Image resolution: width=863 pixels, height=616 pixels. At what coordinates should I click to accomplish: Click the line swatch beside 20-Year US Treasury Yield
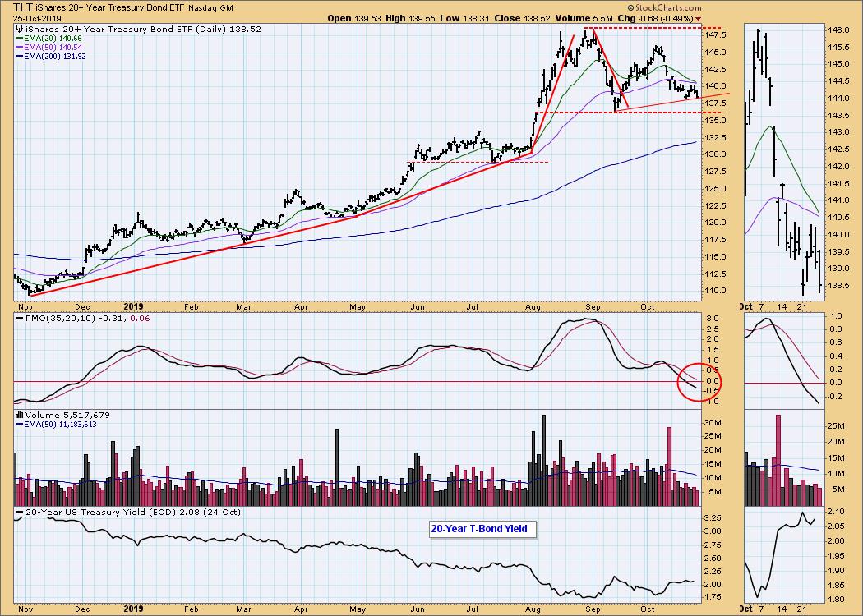click(x=19, y=512)
